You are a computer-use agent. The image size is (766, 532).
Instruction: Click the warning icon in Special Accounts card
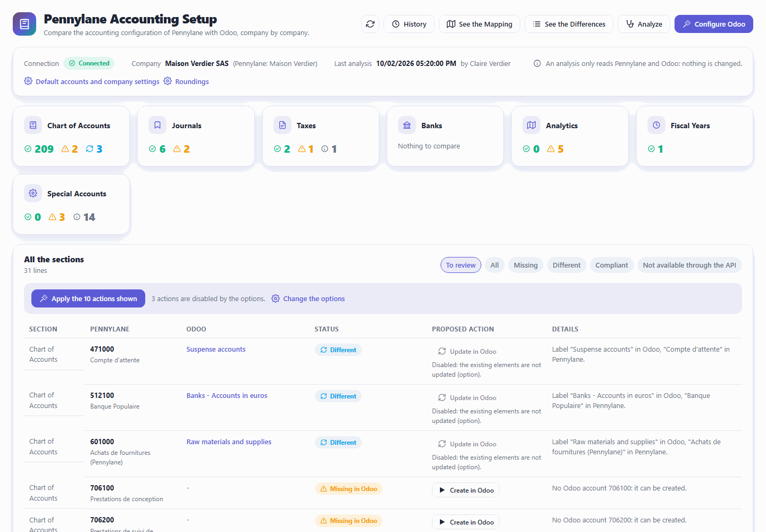tap(52, 217)
